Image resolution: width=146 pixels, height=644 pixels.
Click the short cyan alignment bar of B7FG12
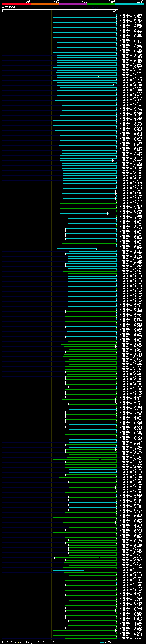pos(69,570)
